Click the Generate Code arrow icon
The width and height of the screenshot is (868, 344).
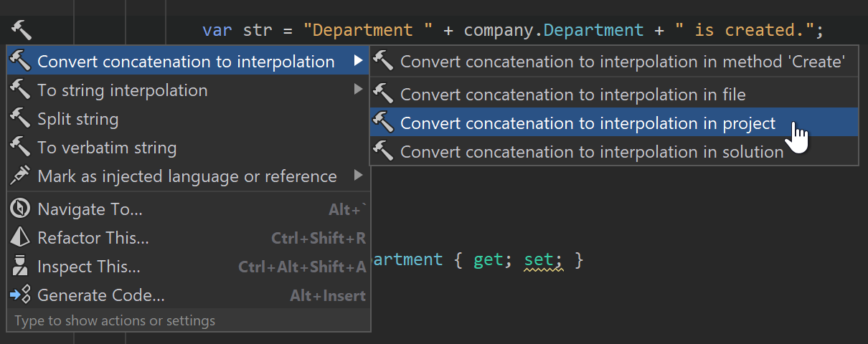coord(20,295)
